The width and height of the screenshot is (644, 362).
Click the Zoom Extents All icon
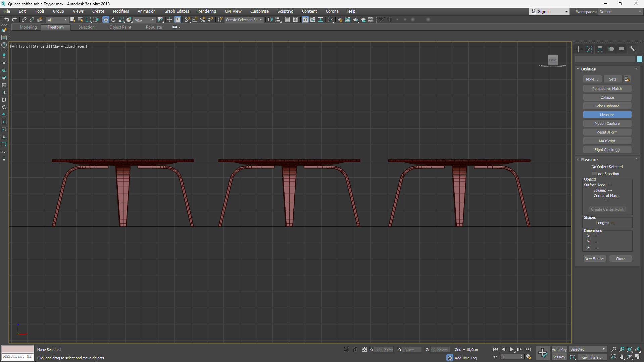637,349
